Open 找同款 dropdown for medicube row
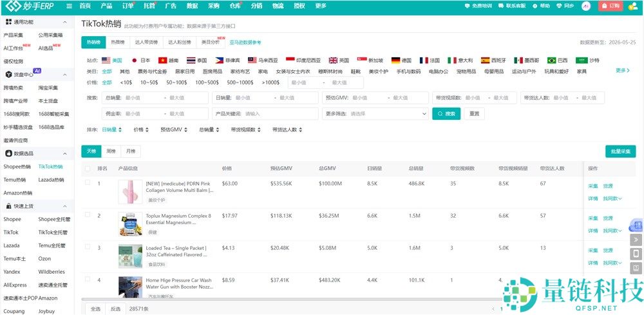Viewport: 644px width, 315px height. 612,199
